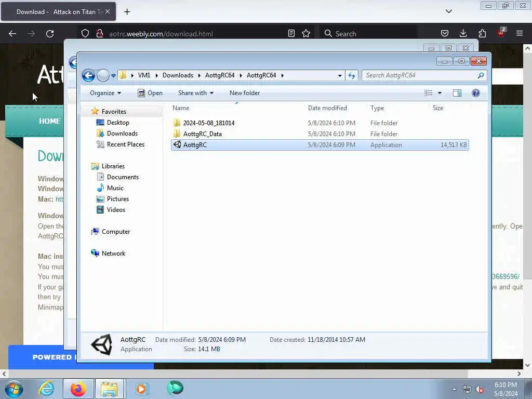Click Change your view icon

pos(429,93)
